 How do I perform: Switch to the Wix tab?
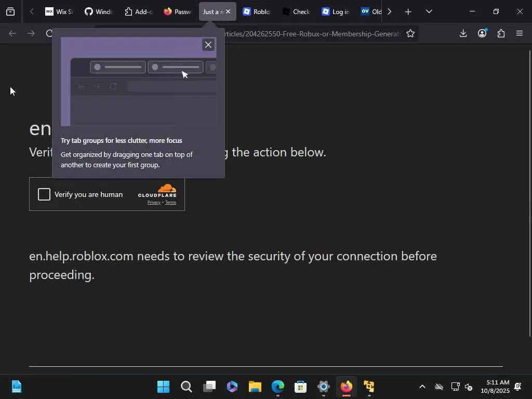pos(59,12)
